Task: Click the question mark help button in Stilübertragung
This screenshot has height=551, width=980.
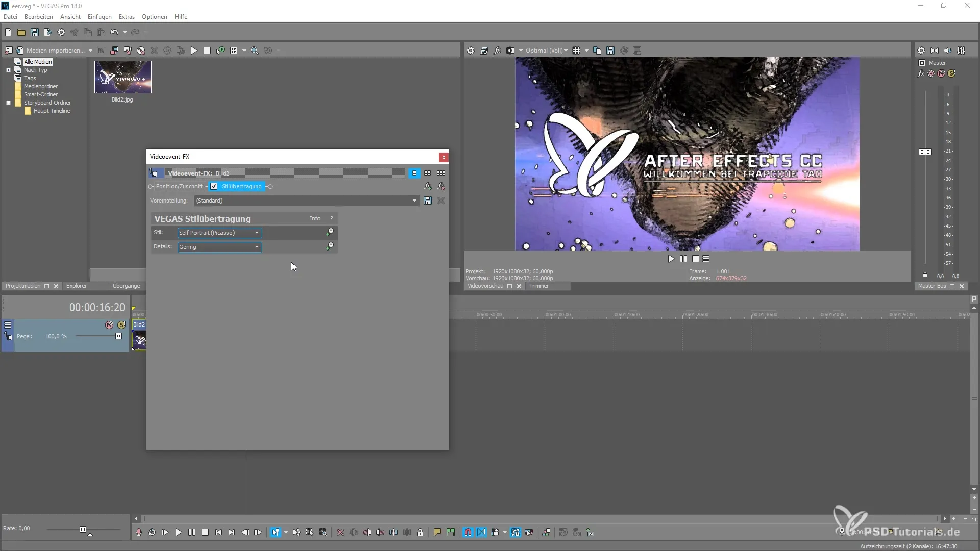Action: pos(331,218)
